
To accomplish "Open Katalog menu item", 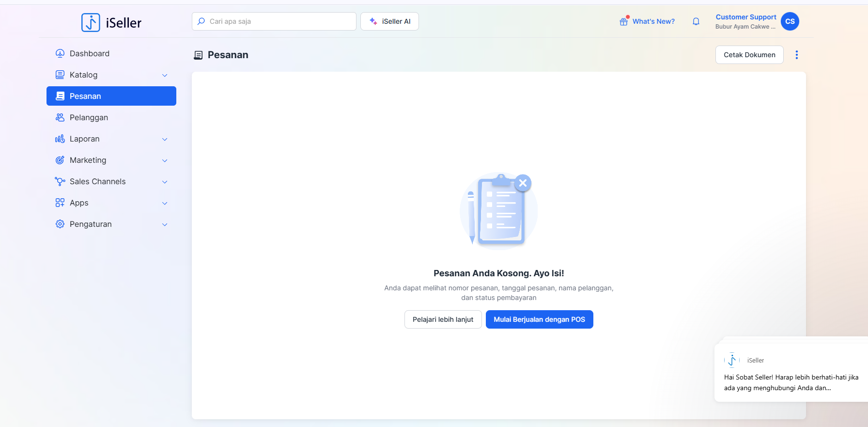I will pyautogui.click(x=111, y=75).
